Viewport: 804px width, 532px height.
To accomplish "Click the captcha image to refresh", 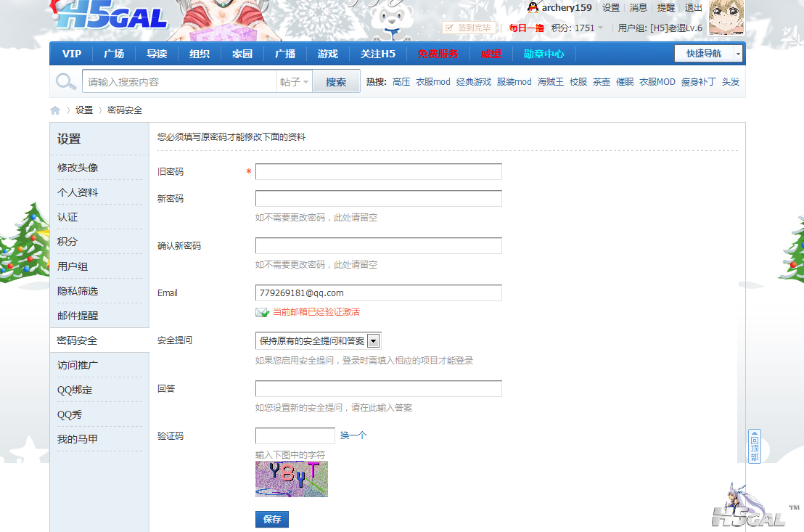I will [292, 479].
